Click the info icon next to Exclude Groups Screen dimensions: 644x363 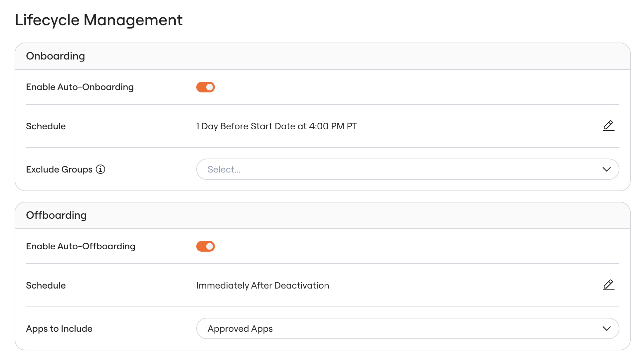point(100,169)
